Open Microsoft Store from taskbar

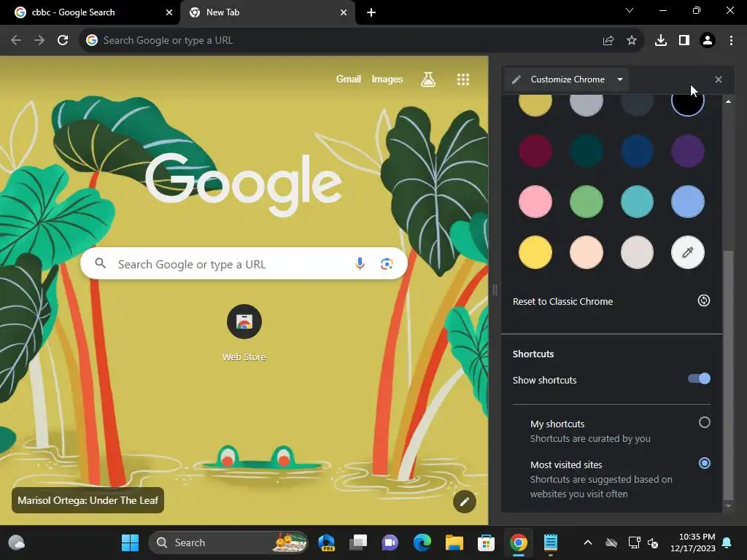coord(486,542)
